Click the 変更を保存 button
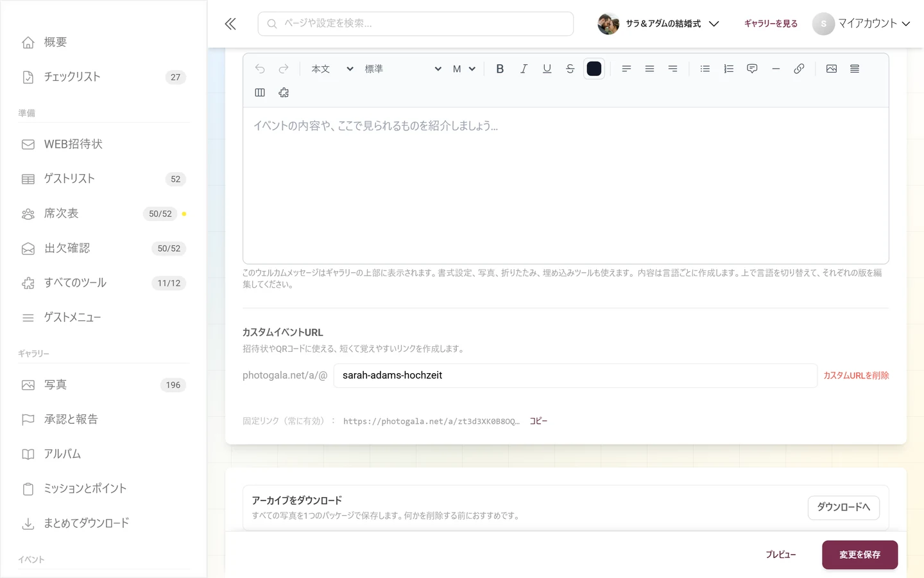Screen dimensions: 924x578 click(860, 555)
